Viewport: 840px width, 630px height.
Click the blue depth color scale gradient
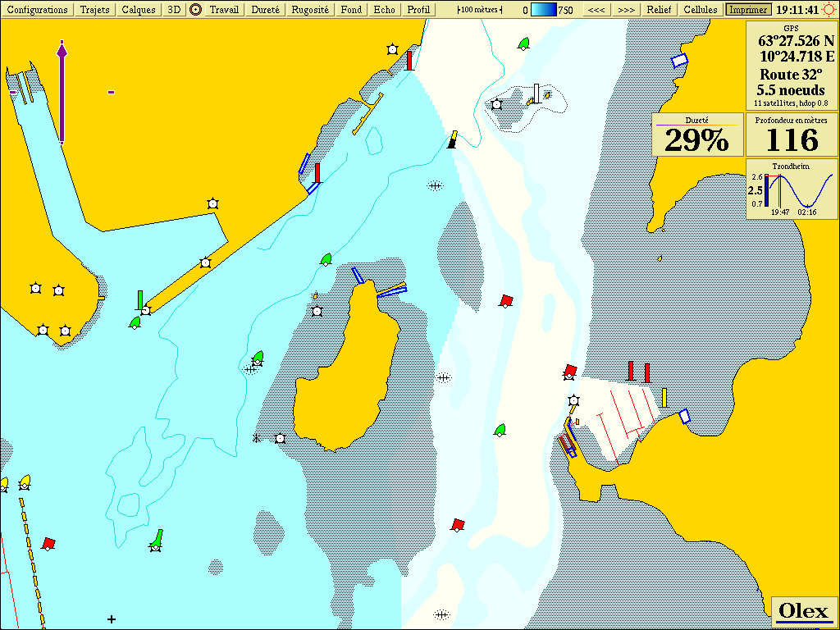(x=543, y=10)
